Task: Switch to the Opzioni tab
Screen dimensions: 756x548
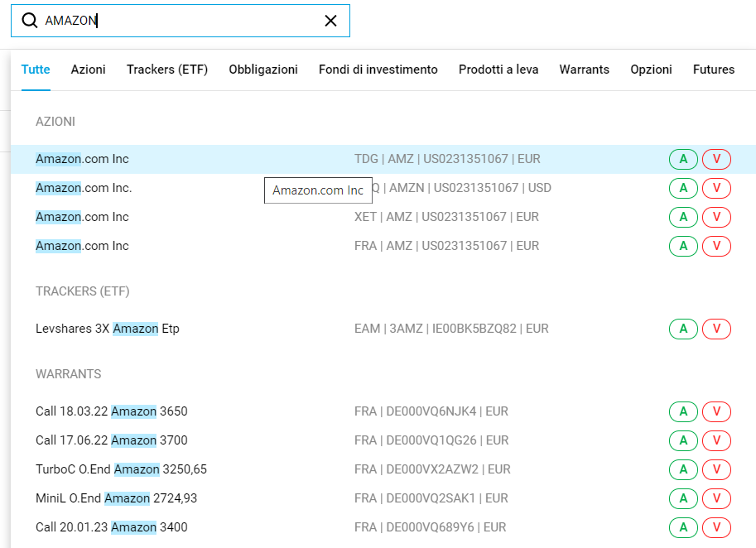Action: pyautogui.click(x=652, y=70)
